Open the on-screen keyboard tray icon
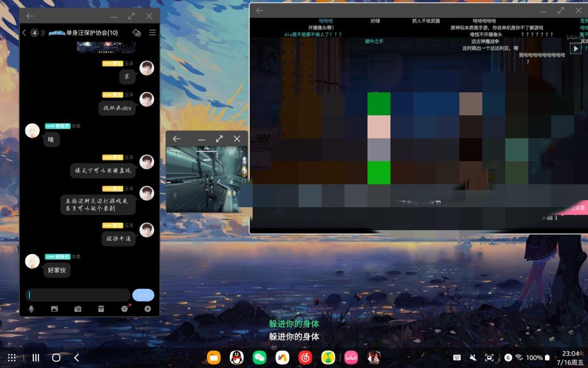 point(457,357)
